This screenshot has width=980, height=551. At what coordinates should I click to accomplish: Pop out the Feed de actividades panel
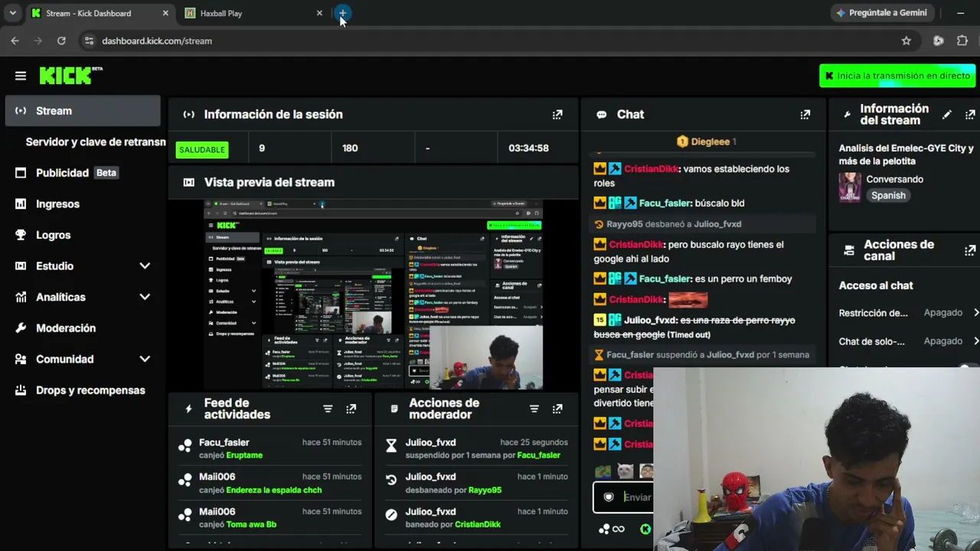click(x=351, y=409)
